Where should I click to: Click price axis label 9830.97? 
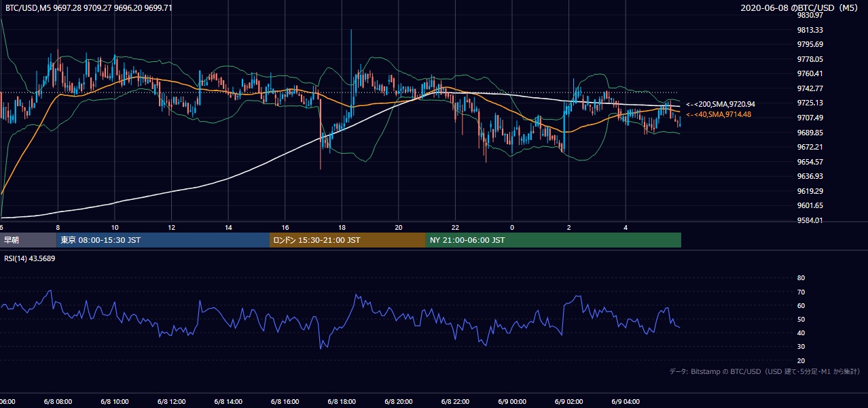click(810, 15)
